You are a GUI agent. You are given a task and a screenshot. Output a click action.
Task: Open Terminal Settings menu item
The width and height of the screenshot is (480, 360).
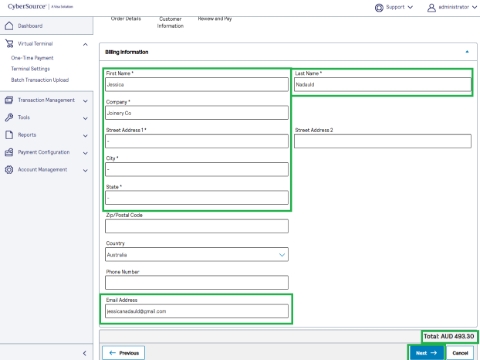(30, 69)
